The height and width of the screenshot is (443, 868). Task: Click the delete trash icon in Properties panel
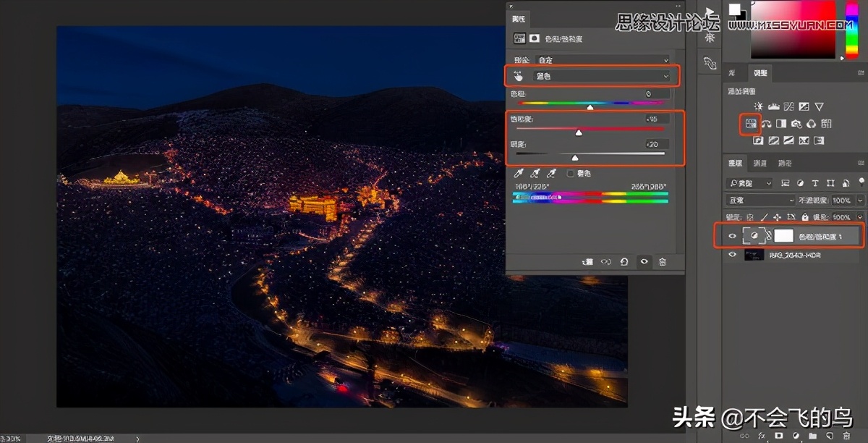(664, 261)
